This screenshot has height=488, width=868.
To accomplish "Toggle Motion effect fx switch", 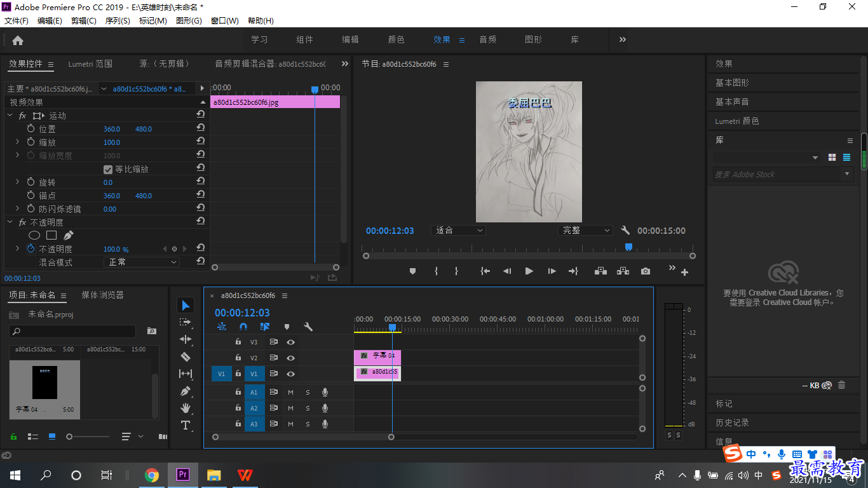I will click(x=22, y=116).
